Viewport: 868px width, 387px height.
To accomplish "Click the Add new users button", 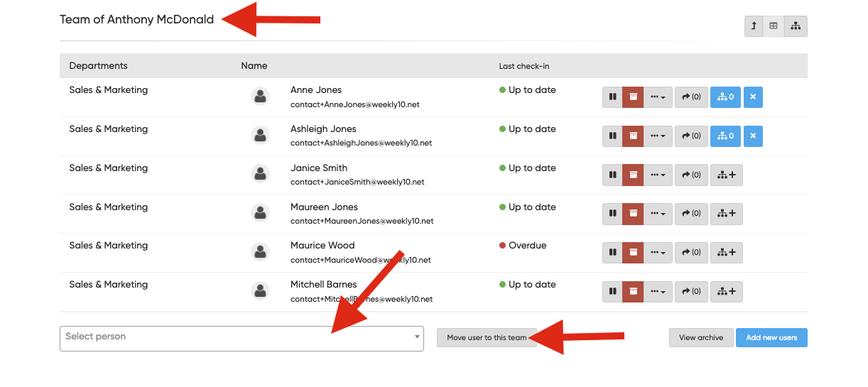I will coord(771,338).
